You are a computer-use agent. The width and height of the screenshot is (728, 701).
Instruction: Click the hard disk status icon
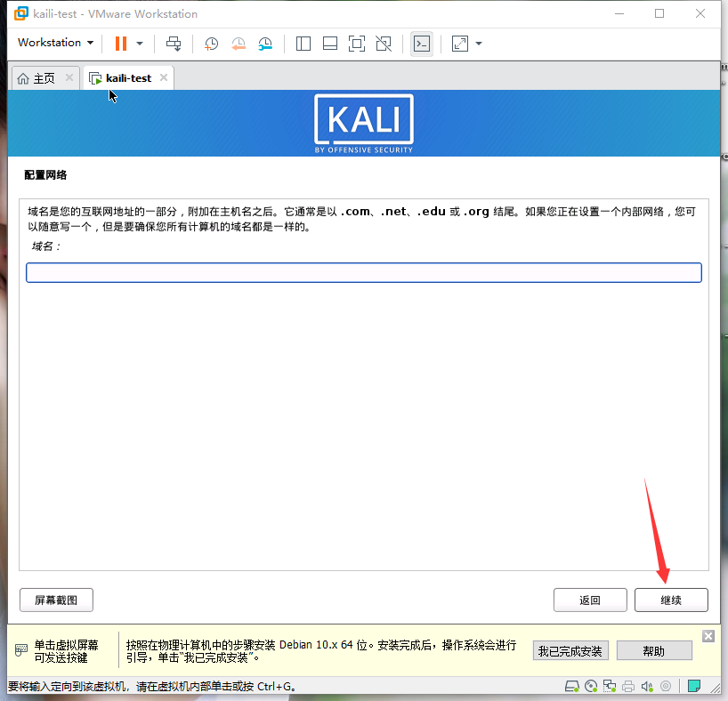570,686
